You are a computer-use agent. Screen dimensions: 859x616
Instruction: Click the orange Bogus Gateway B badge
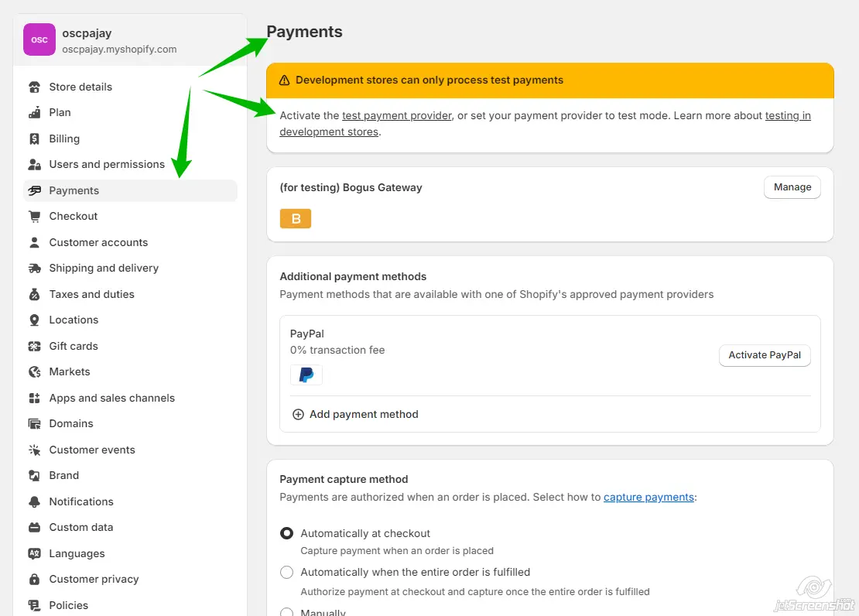pos(296,219)
